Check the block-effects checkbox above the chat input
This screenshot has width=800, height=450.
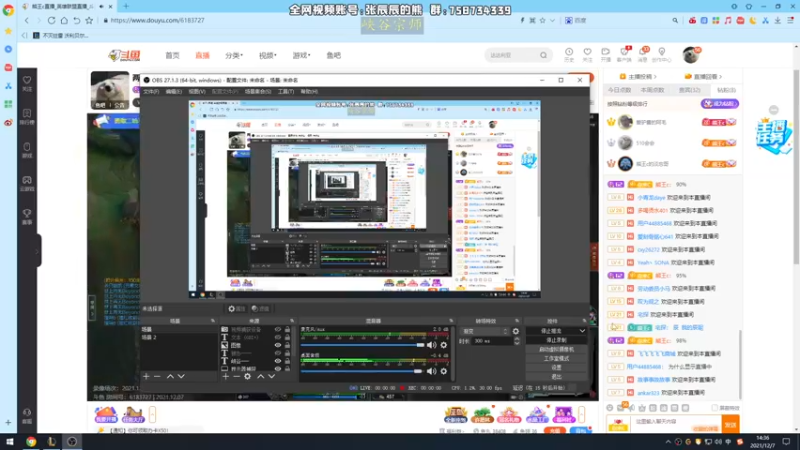click(x=715, y=408)
